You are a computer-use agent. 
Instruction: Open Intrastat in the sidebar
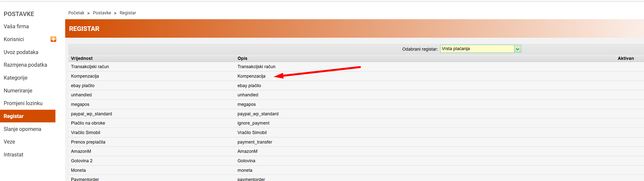pos(14,154)
